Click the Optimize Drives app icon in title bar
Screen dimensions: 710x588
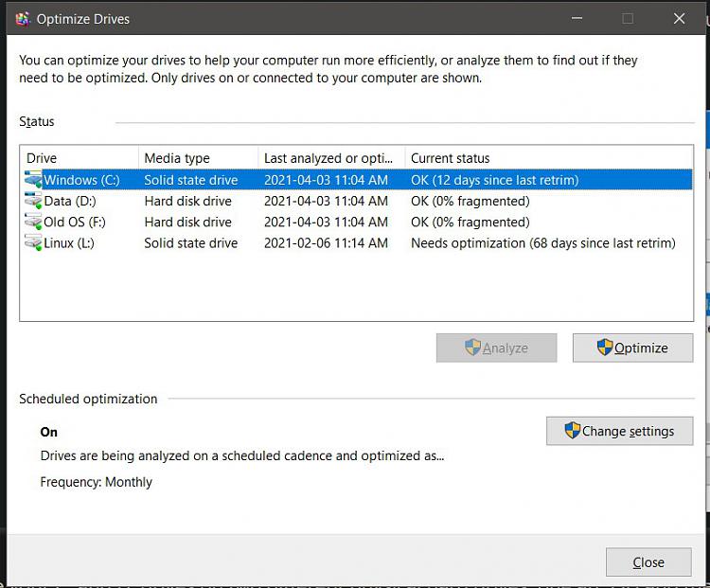[23, 19]
